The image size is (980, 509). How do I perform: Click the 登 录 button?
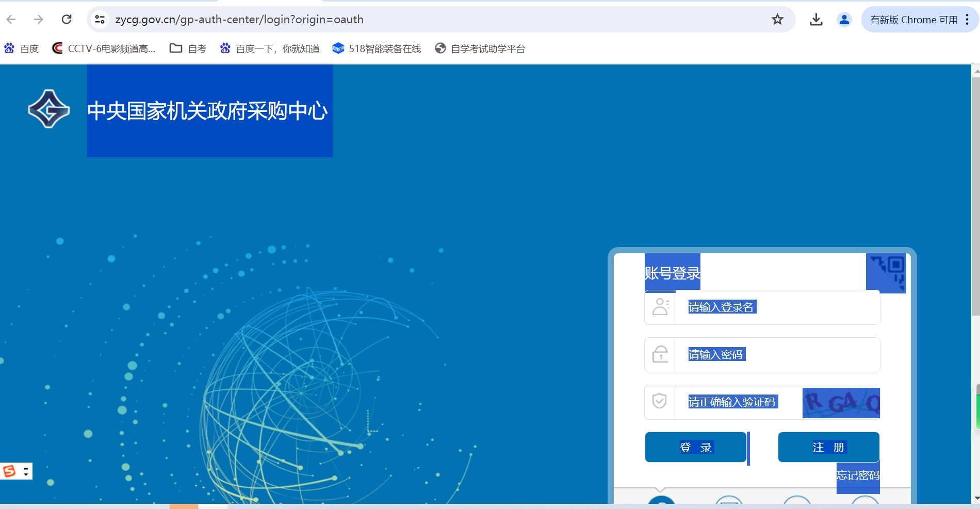coord(696,447)
